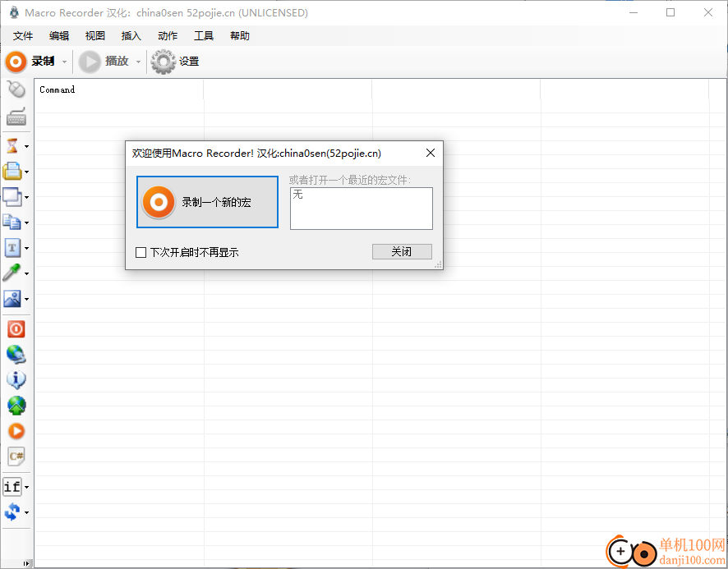Click the globe with monitor web icon

tap(16, 354)
